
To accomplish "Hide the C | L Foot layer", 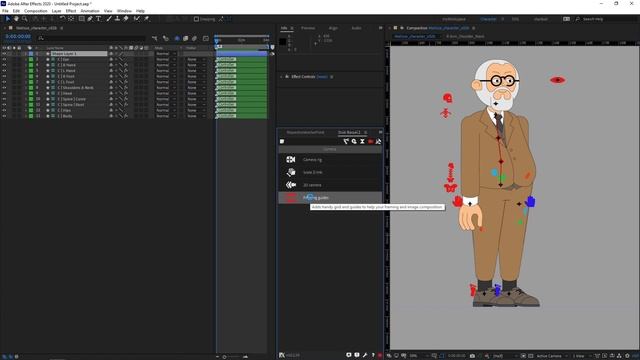I will 4,82.
